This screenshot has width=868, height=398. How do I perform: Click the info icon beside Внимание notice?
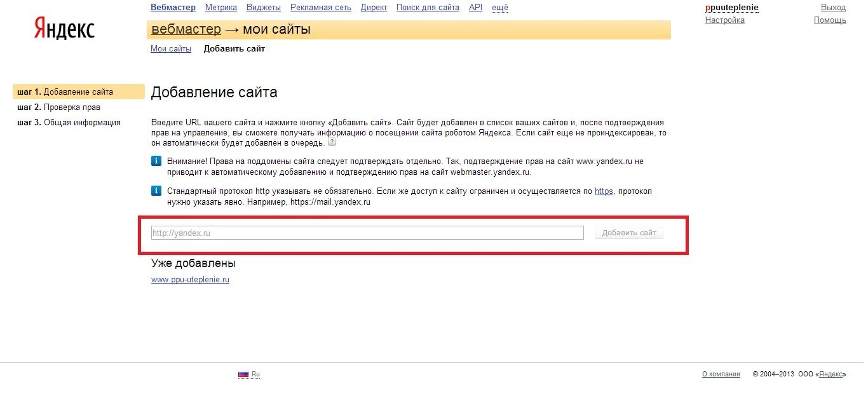click(x=156, y=161)
